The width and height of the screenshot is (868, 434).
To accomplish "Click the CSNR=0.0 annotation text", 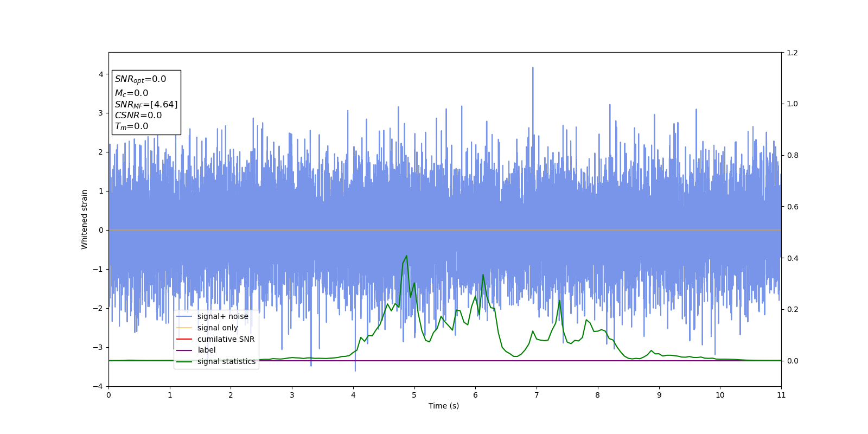I will point(138,115).
